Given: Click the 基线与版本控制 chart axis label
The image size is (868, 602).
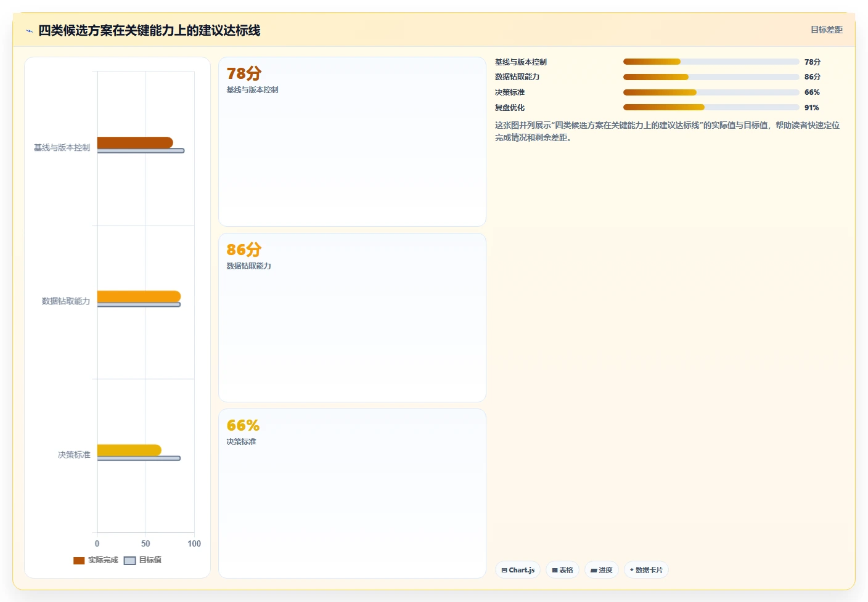Looking at the screenshot, I should (x=62, y=148).
